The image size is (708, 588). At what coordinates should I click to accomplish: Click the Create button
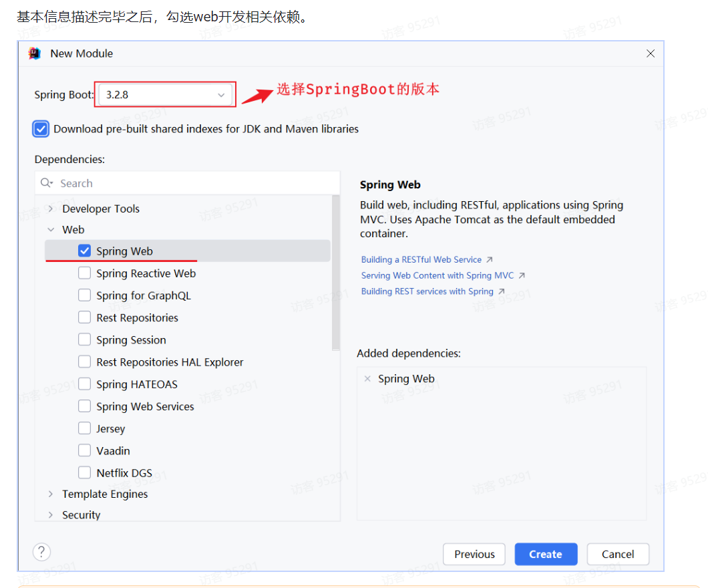pos(546,554)
